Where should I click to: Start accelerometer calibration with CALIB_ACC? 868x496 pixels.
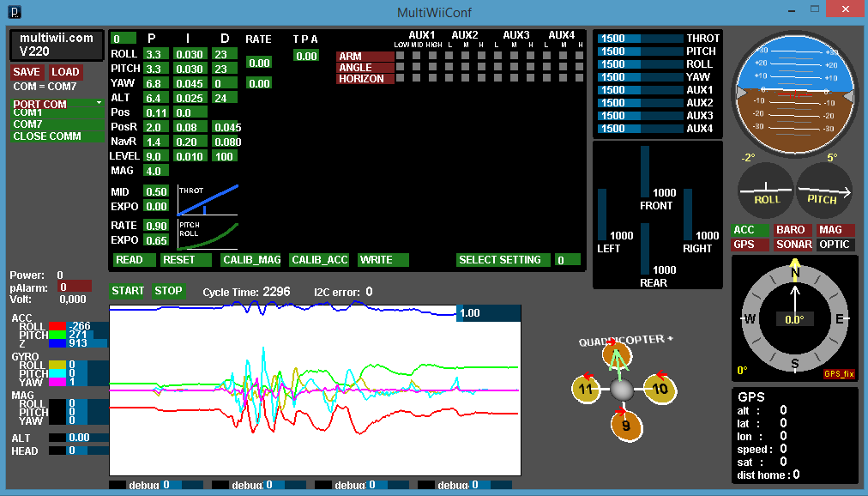coord(319,260)
